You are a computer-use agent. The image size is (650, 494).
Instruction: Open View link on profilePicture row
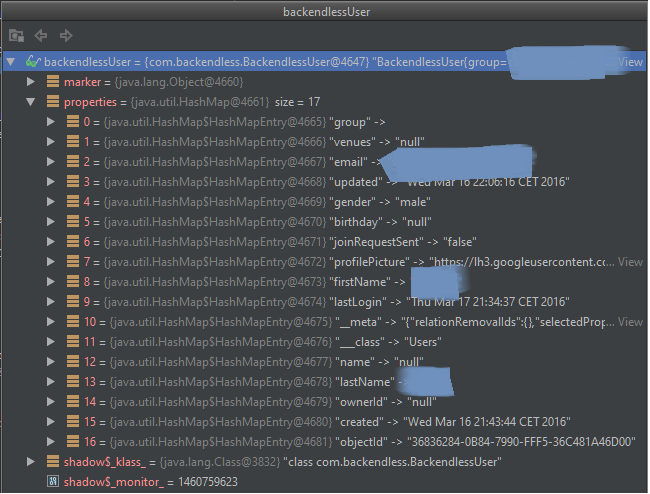[x=630, y=262]
